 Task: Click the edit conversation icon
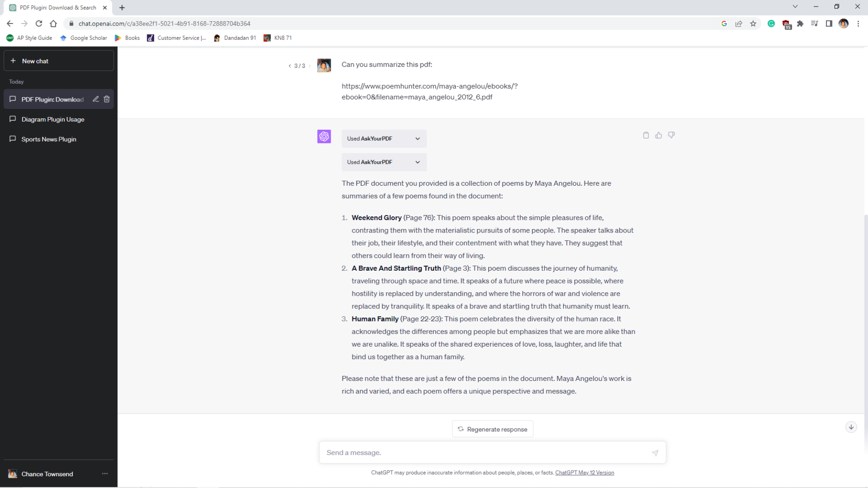tap(95, 99)
